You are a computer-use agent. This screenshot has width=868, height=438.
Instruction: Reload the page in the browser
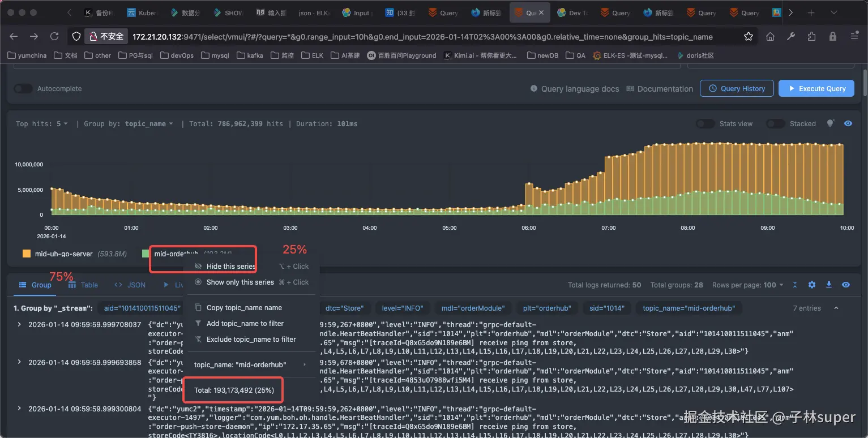[54, 36]
